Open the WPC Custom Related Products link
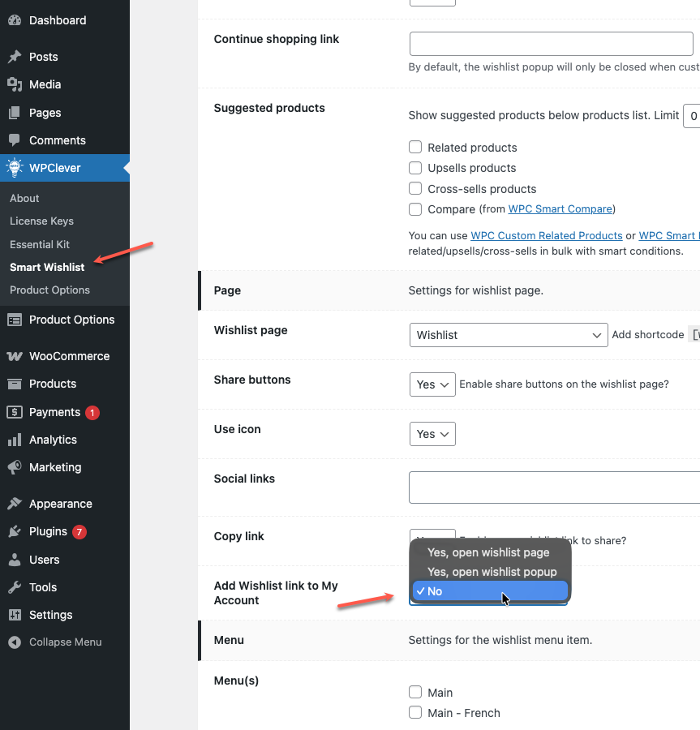Image resolution: width=700 pixels, height=730 pixels. coord(547,235)
